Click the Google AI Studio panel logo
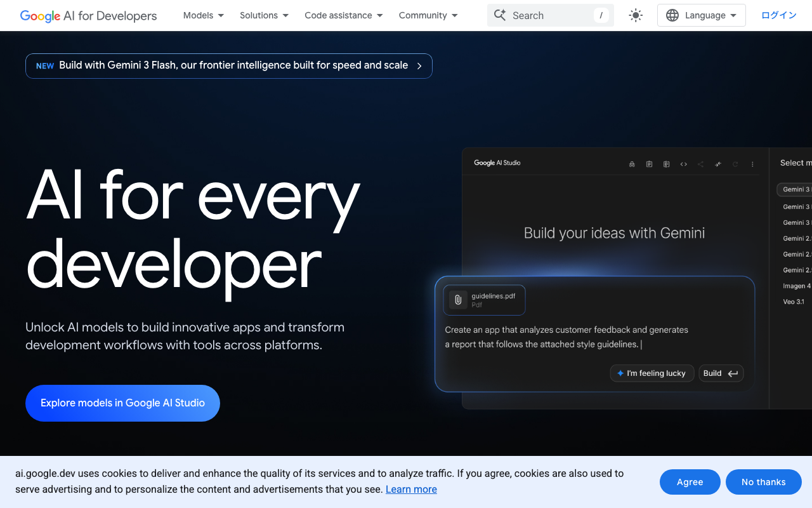Image resolution: width=812 pixels, height=508 pixels. coord(497,163)
